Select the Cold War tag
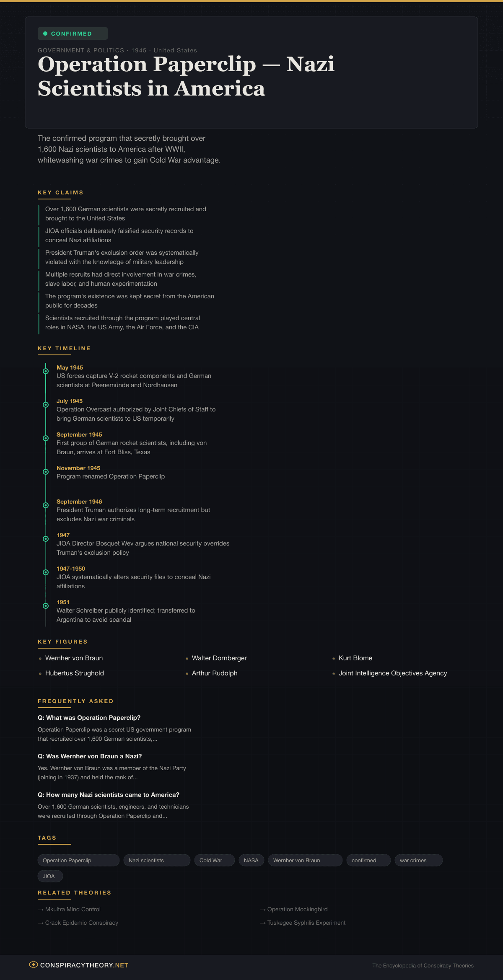This screenshot has width=503, height=980. 214,860
